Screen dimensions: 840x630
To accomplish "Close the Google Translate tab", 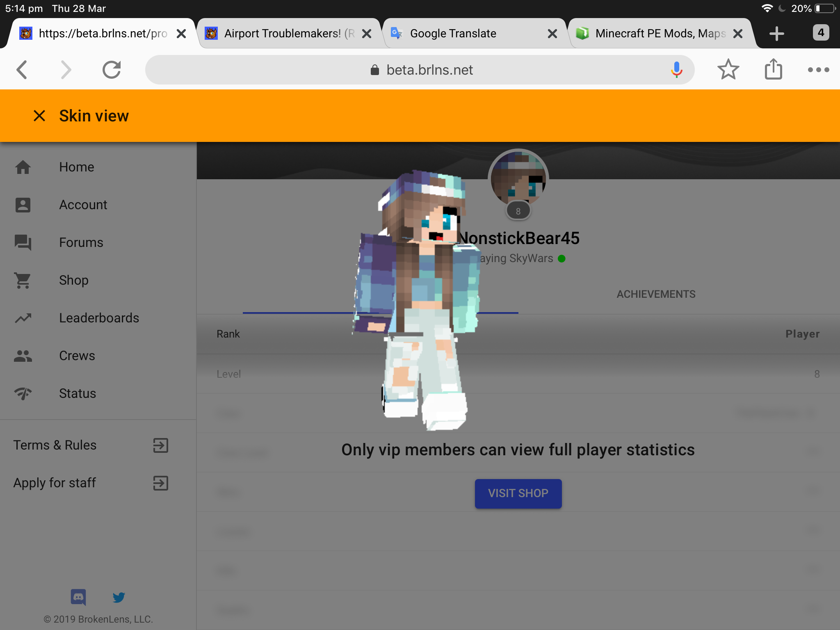I will pyautogui.click(x=552, y=34).
